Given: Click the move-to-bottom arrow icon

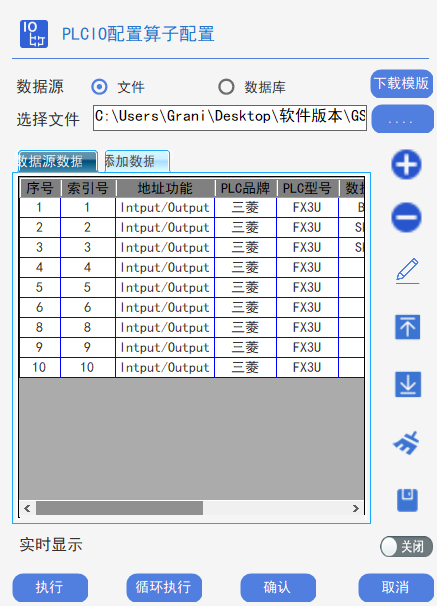Looking at the screenshot, I should pyautogui.click(x=408, y=384).
